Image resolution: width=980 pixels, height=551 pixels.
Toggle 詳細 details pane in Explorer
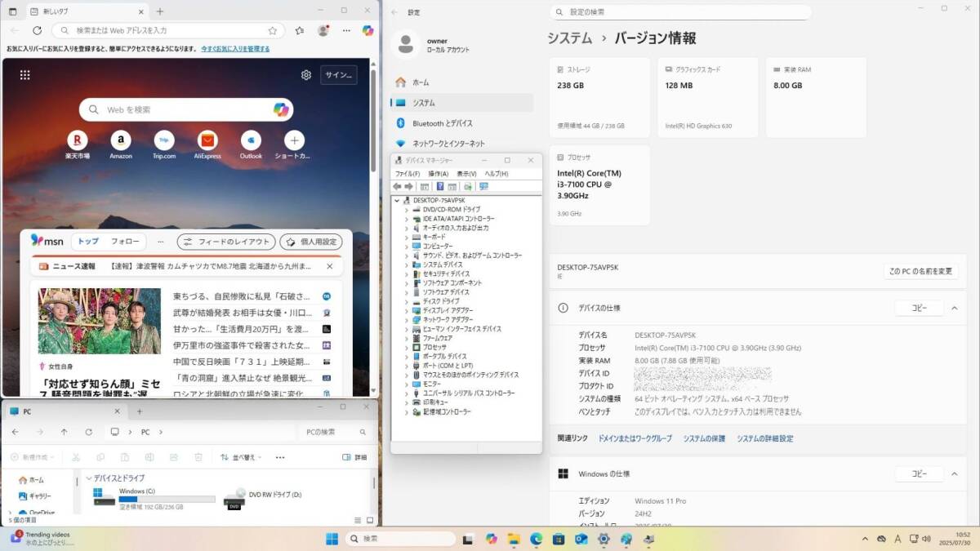coord(354,457)
